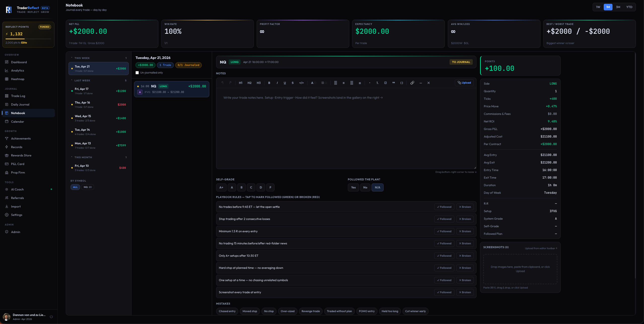
Task: Tag mistake 'Chased entry'
Action: click(x=227, y=311)
